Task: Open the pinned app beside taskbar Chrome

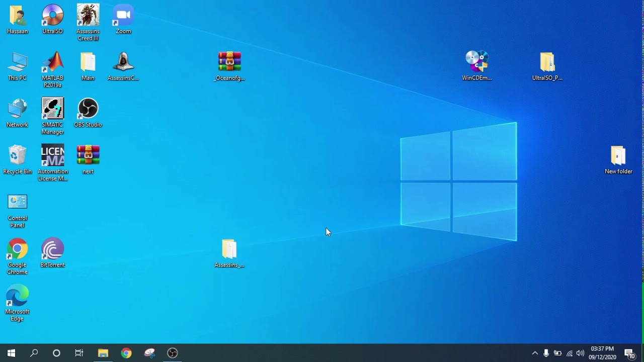Action: click(x=149, y=353)
